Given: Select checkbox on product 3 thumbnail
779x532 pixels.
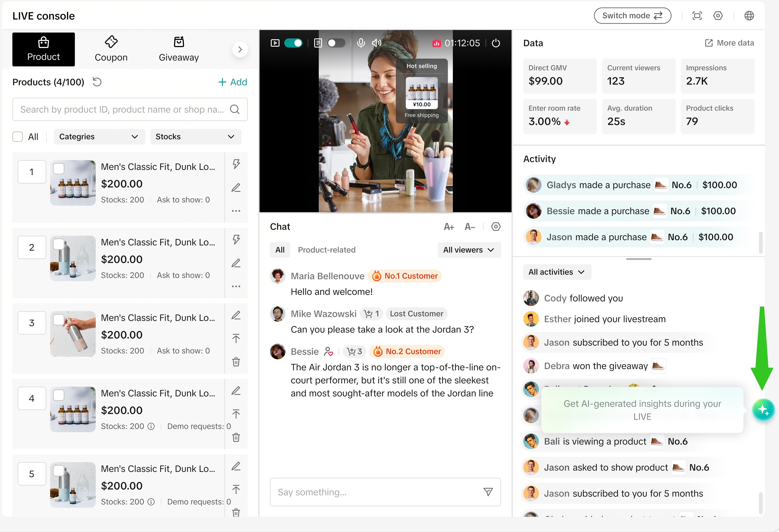Looking at the screenshot, I should pos(59,319).
